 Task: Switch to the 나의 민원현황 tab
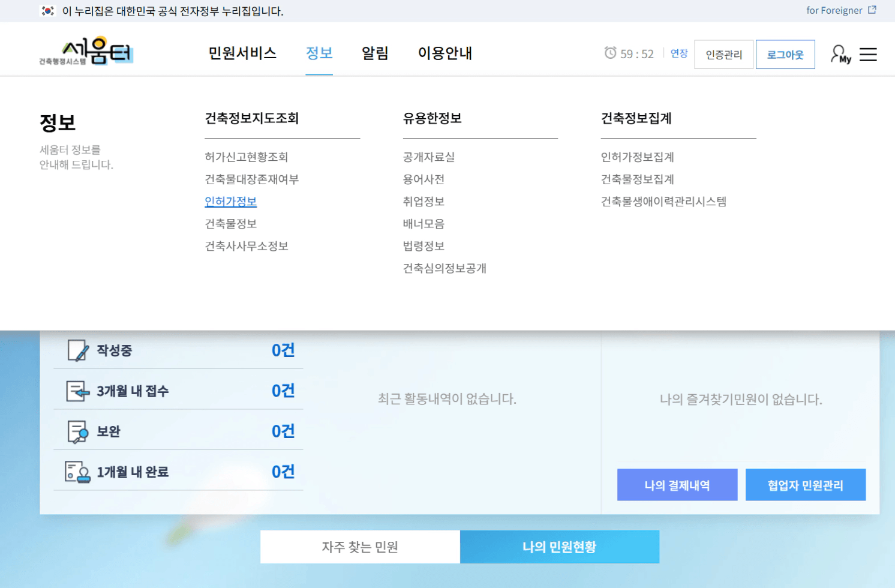click(x=560, y=547)
